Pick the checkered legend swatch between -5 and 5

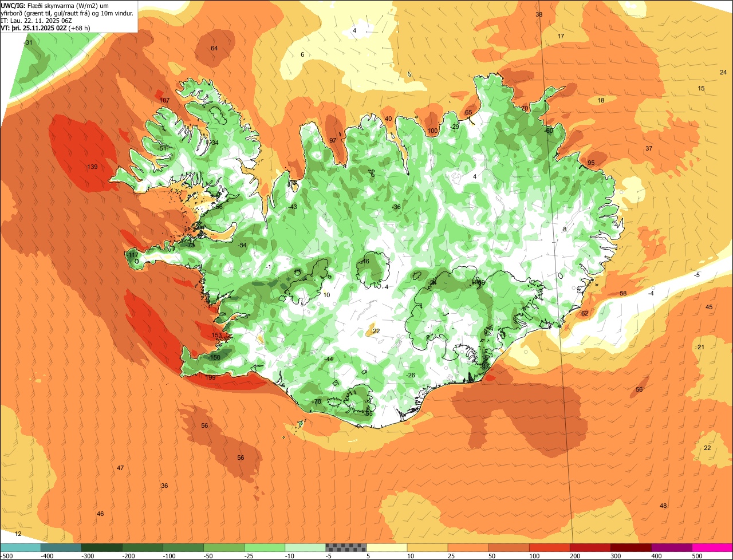click(x=346, y=547)
